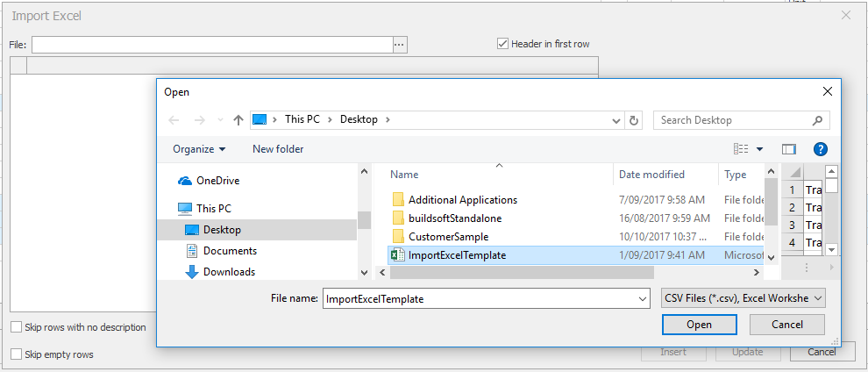Click the file list horizontal scrollbar
Viewport: 868px width, 372px height.
[544, 272]
